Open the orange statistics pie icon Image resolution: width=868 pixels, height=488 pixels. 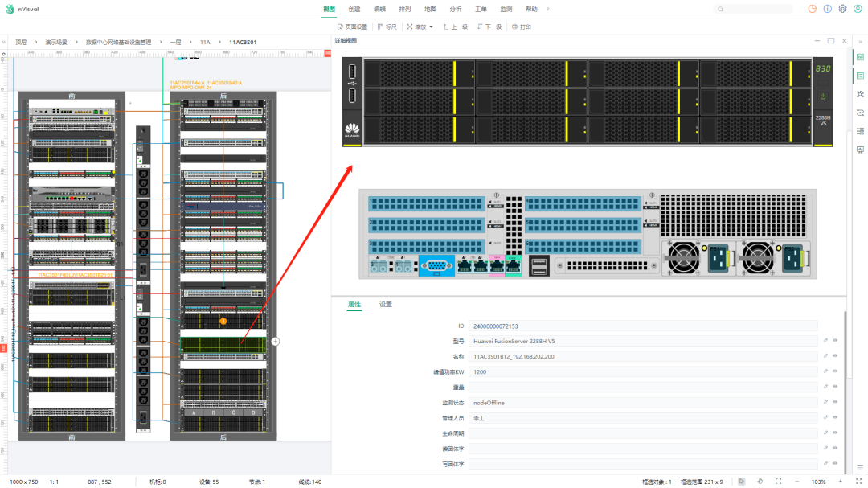[812, 9]
